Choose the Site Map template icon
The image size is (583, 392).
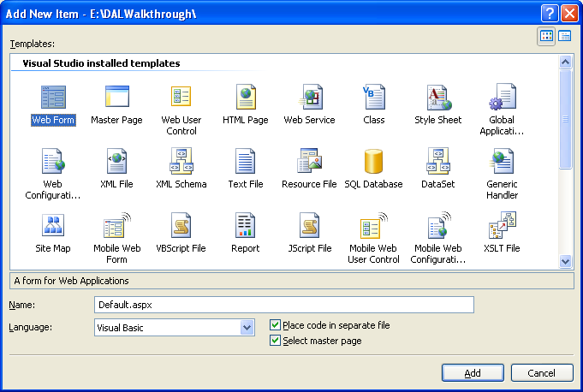(53, 225)
